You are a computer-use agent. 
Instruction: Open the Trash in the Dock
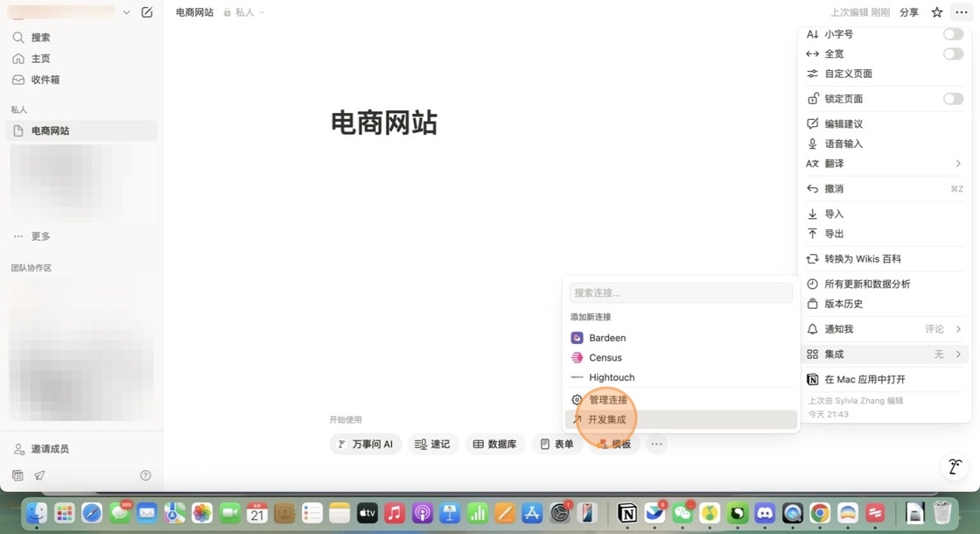[941, 513]
